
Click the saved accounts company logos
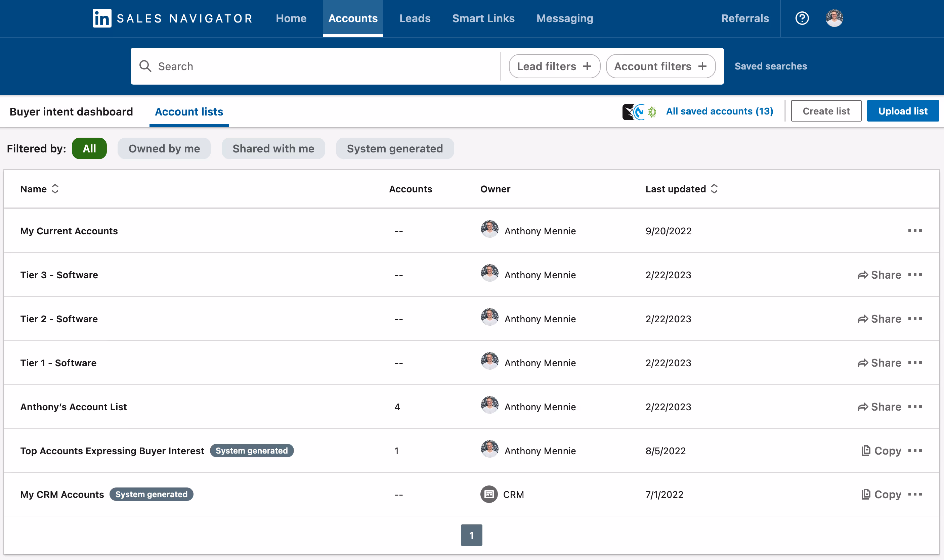point(639,111)
